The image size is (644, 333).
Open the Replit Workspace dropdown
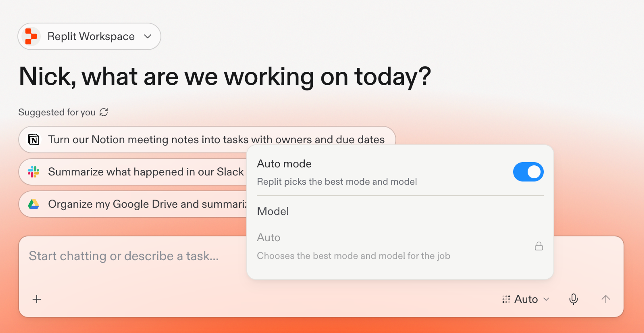(89, 37)
